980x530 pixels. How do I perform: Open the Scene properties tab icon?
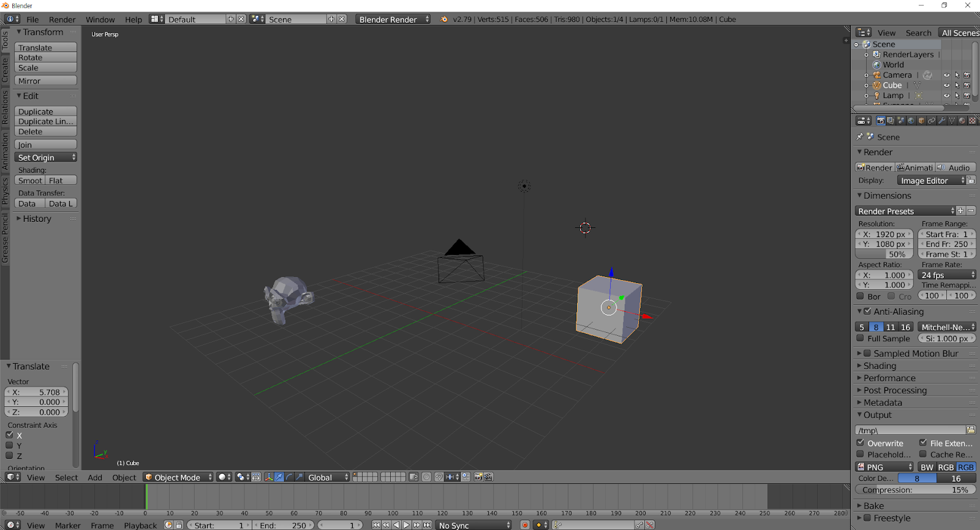click(x=901, y=121)
